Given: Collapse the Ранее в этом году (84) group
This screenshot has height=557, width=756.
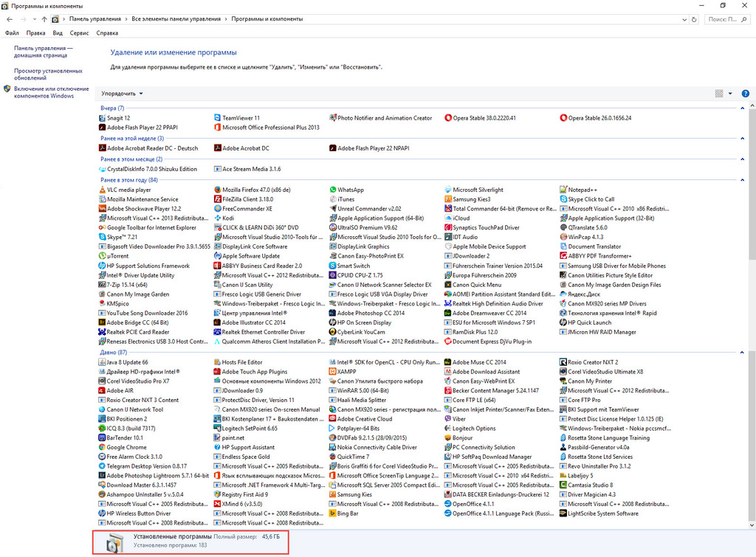Looking at the screenshot, I should pyautogui.click(x=742, y=180).
